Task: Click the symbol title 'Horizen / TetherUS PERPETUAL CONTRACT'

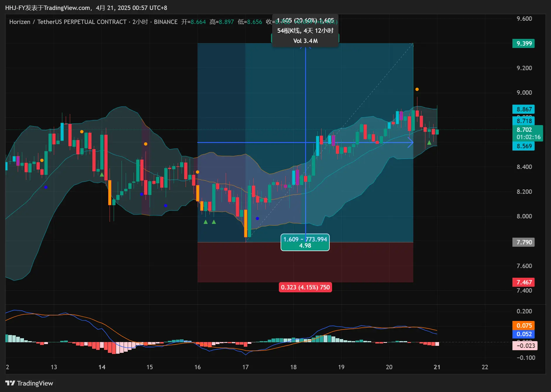Action: point(68,22)
